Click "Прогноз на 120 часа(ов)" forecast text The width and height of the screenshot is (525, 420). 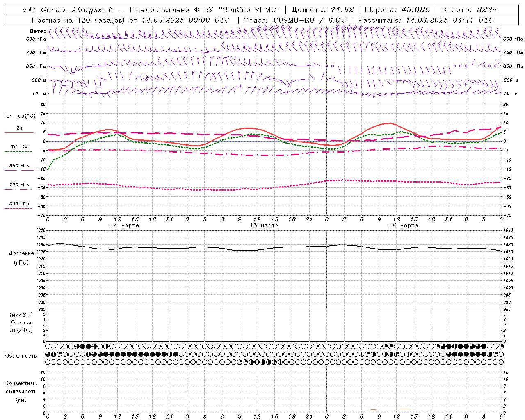coord(79,20)
